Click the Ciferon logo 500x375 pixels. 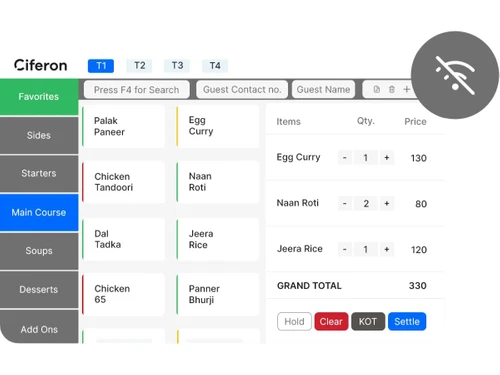41,65
